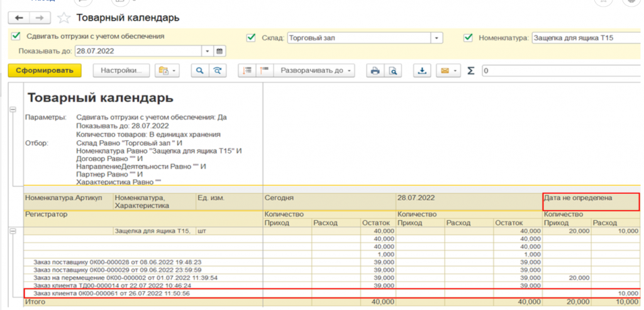Click the forward navigation arrow
Image resolution: width=644 pixels, height=310 pixels.
pos(39,17)
